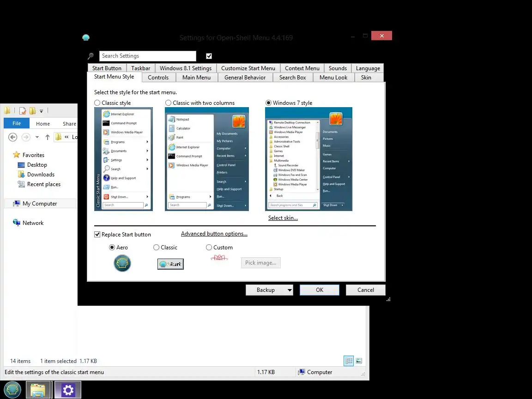Image resolution: width=532 pixels, height=399 pixels.
Task: Click the Favorites star icon in Explorer
Action: [16, 155]
